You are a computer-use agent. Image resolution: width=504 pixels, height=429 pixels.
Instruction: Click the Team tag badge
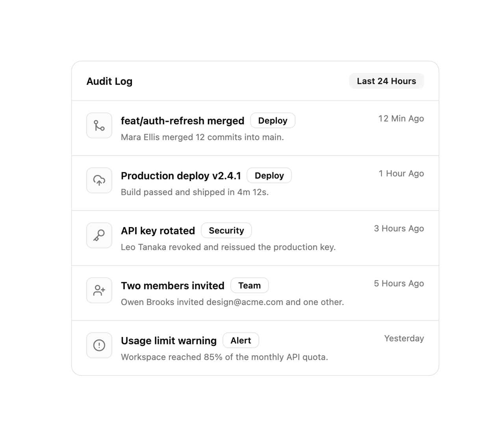tap(250, 285)
